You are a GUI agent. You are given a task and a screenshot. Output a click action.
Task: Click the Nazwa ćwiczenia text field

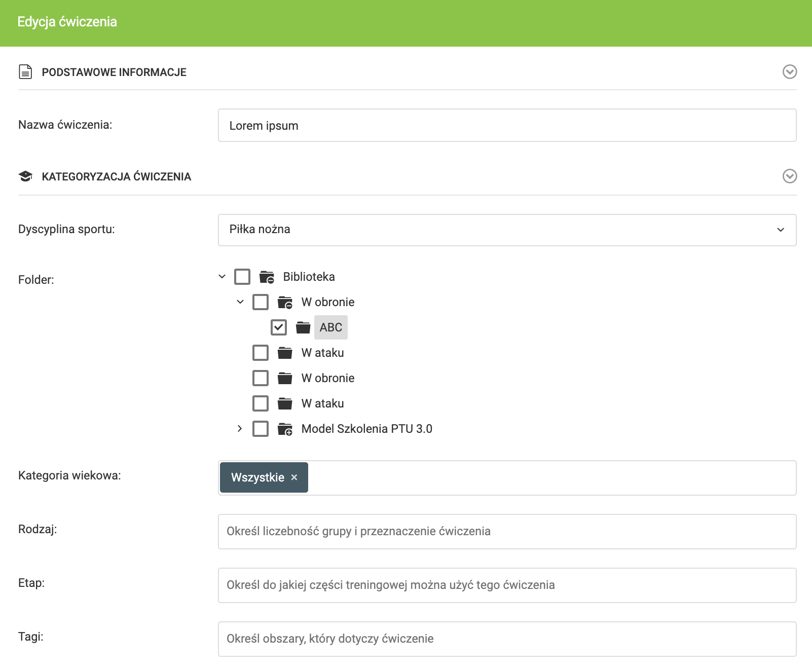tap(507, 125)
